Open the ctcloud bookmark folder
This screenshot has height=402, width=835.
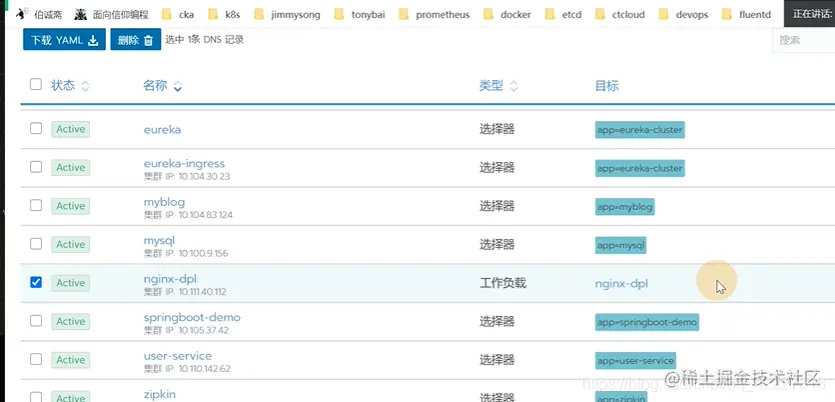tap(620, 14)
